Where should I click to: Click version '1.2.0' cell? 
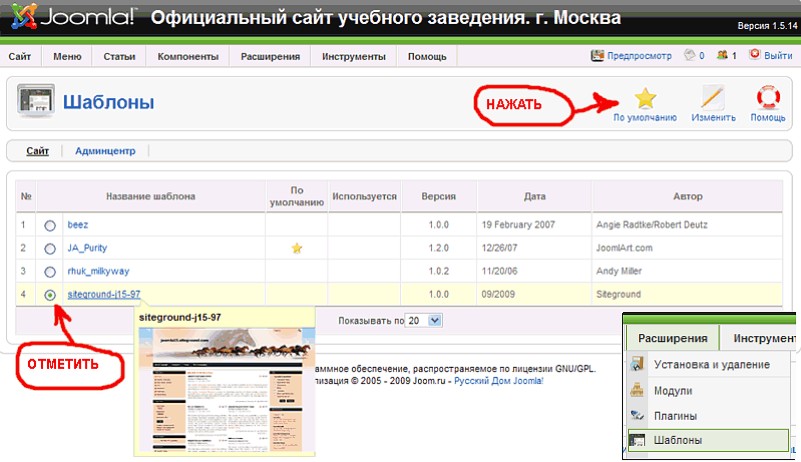point(438,248)
